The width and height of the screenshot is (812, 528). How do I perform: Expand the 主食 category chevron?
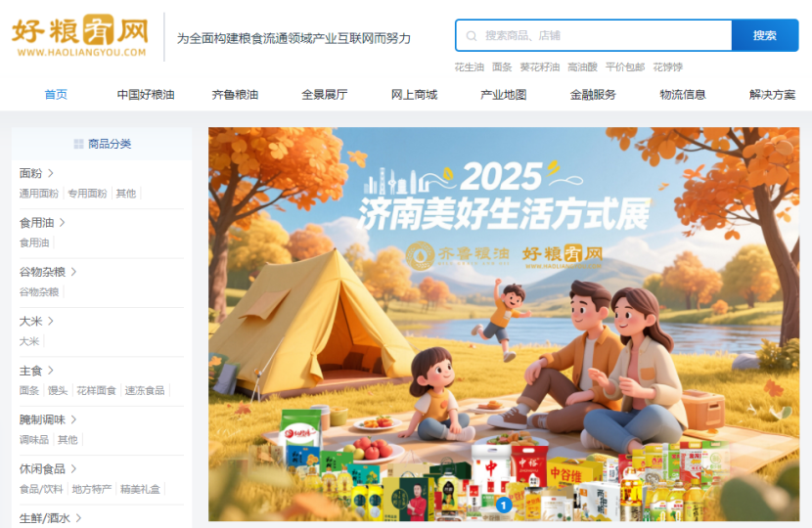pos(51,371)
